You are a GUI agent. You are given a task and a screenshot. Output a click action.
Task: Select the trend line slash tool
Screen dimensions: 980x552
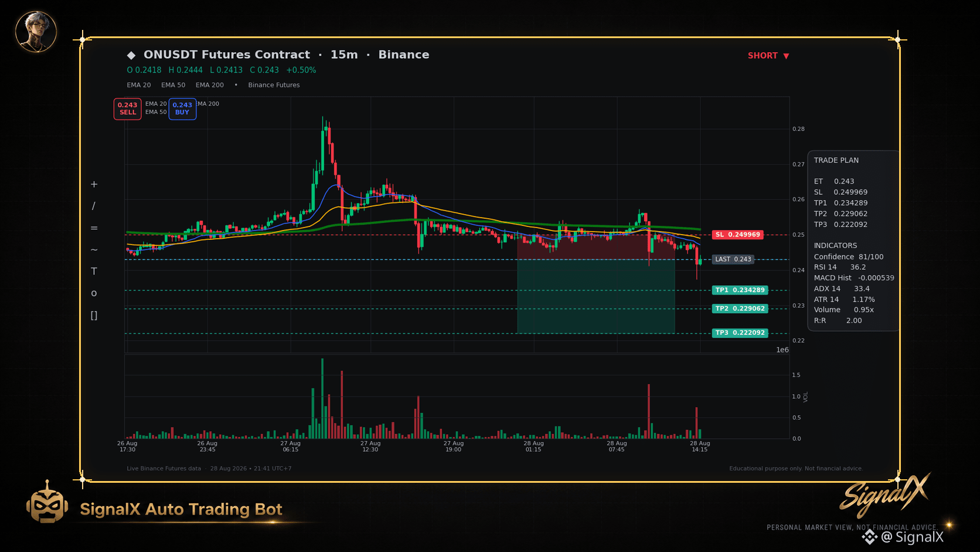(x=94, y=206)
